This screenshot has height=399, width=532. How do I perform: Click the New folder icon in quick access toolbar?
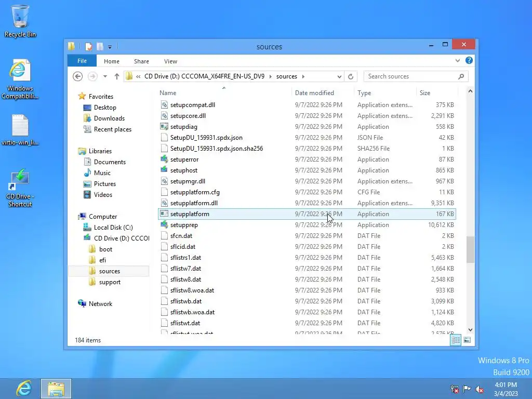[100, 46]
